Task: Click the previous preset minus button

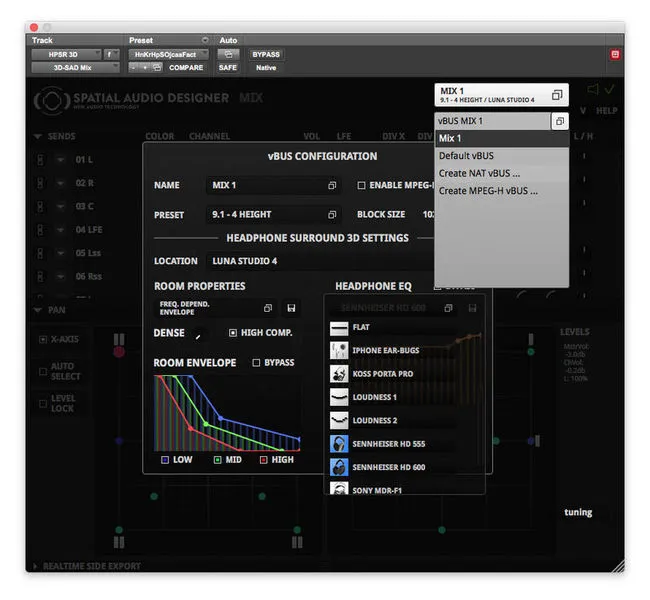Action: [x=134, y=67]
